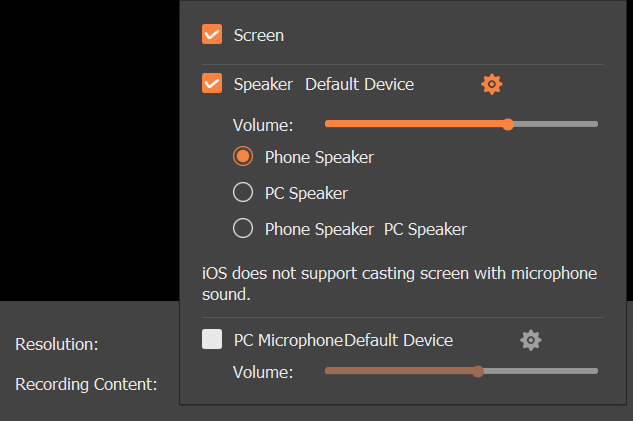Click the speaker volume slider handle
The image size is (633, 421).
point(508,124)
